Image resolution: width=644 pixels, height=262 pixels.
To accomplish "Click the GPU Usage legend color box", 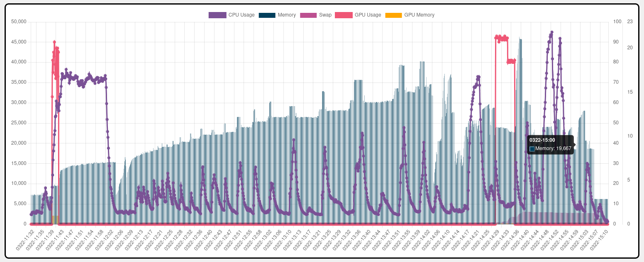I will [344, 15].
